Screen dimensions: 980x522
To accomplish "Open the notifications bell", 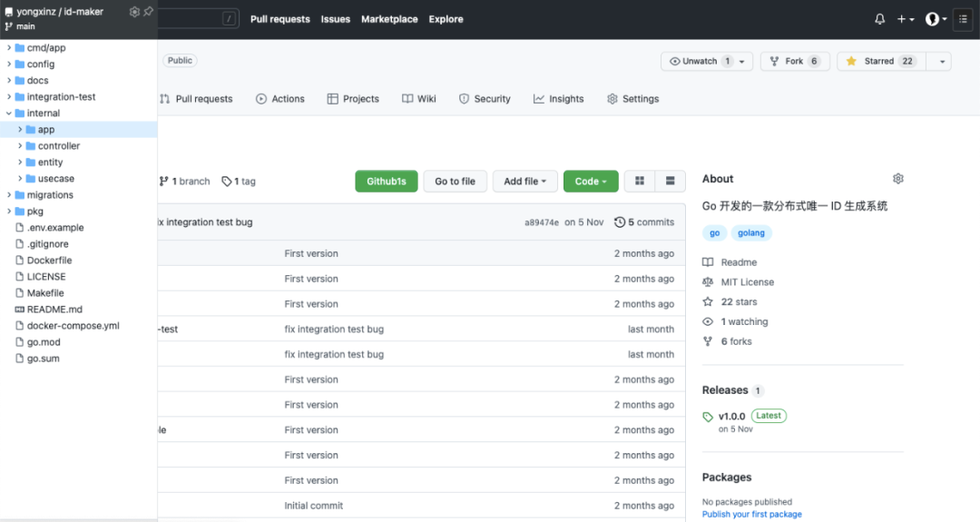I will (879, 19).
